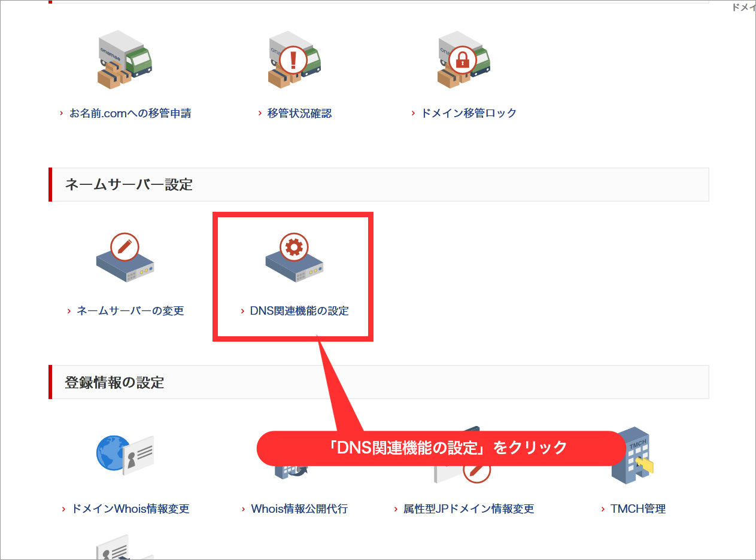Open お名前.comへの移管申請 link

pos(130,113)
